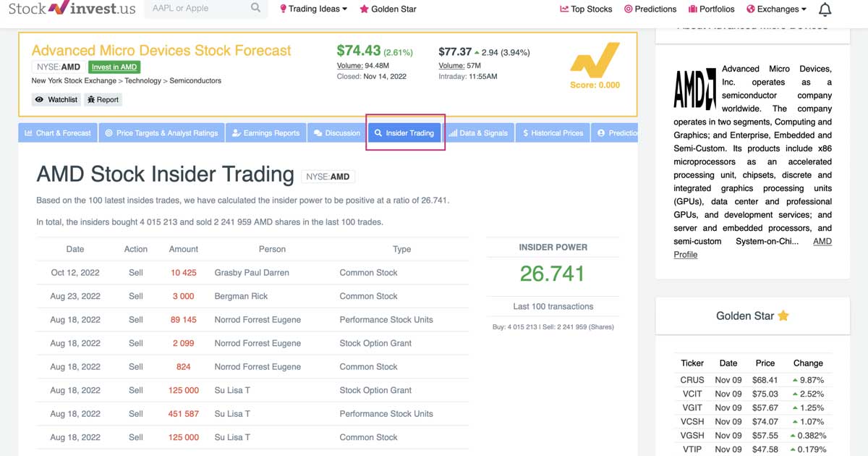868x456 pixels.
Task: Select the CRUS ticker row
Action: point(752,380)
